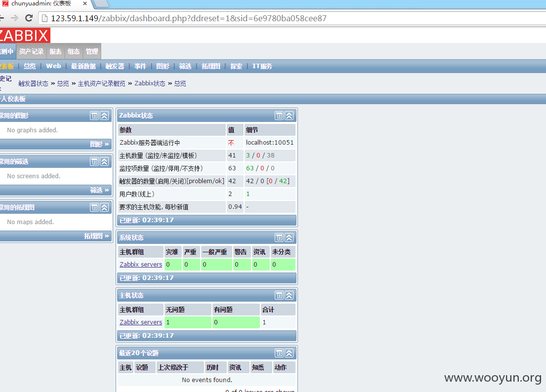
Task: Open the menu icon of the Zabbix状态 widget
Action: tap(279, 116)
